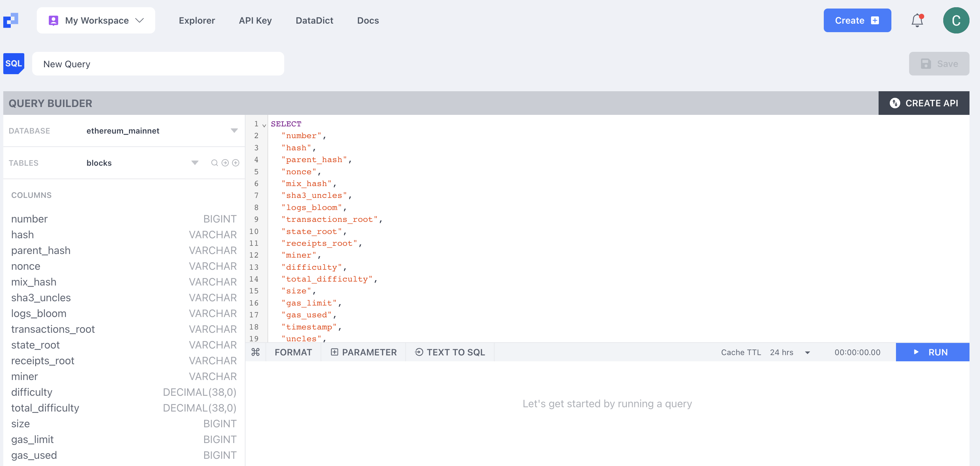Viewport: 980px width, 466px height.
Task: Click the circled arrow icon next to blocks
Action: pyautogui.click(x=225, y=163)
